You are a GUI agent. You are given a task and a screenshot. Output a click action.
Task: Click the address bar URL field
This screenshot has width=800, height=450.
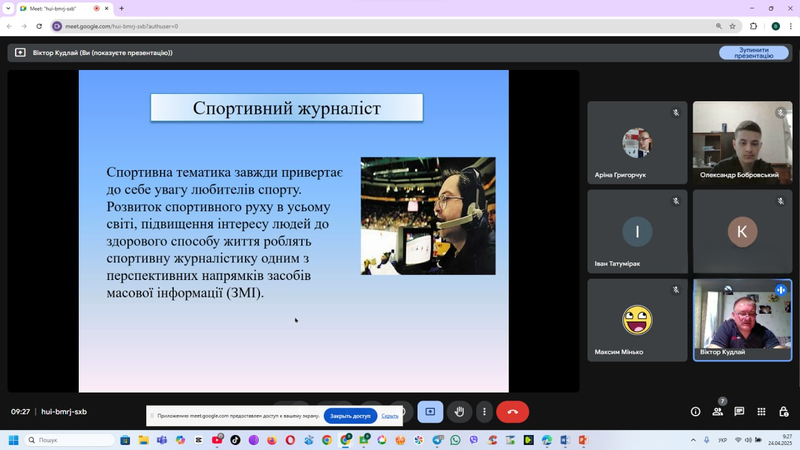(x=383, y=26)
